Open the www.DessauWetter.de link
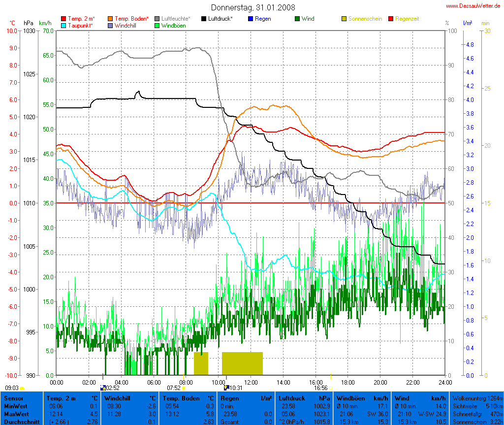Image resolution: width=504 pixels, height=425 pixels. pos(473,5)
